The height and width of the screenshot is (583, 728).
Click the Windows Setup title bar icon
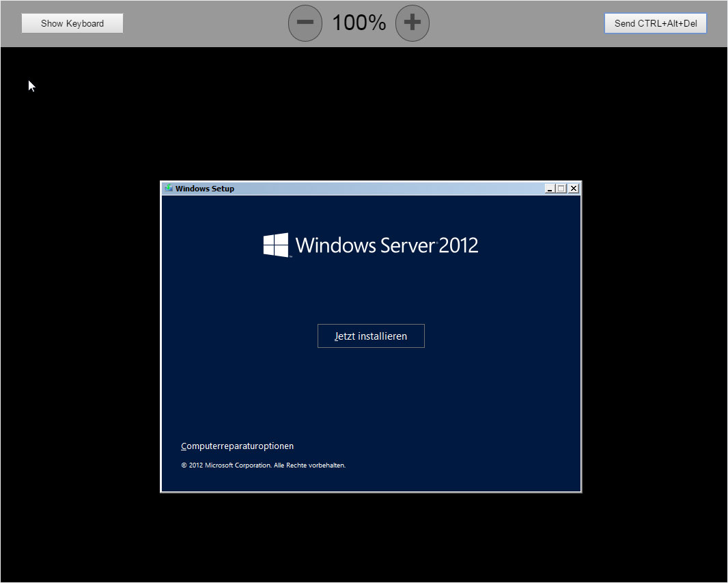click(169, 188)
